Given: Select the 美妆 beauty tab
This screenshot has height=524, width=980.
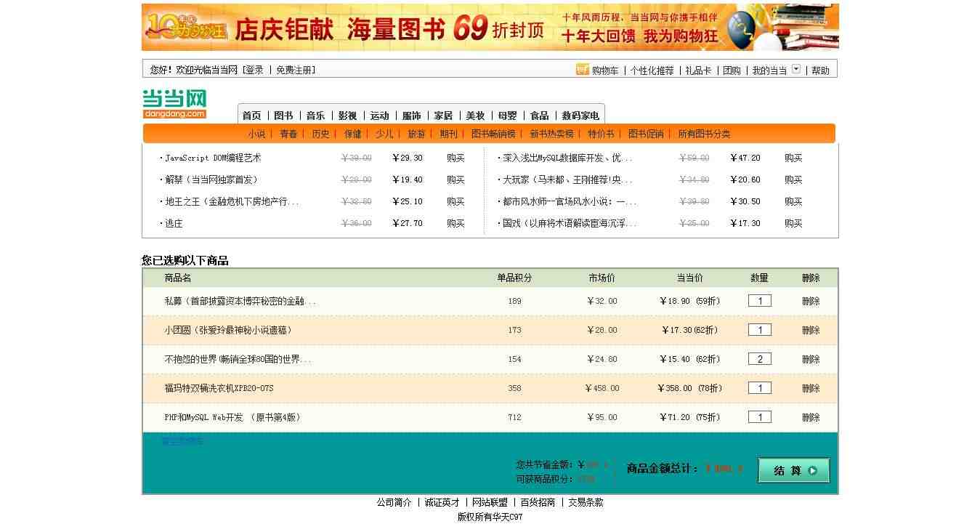Looking at the screenshot, I should point(475,116).
